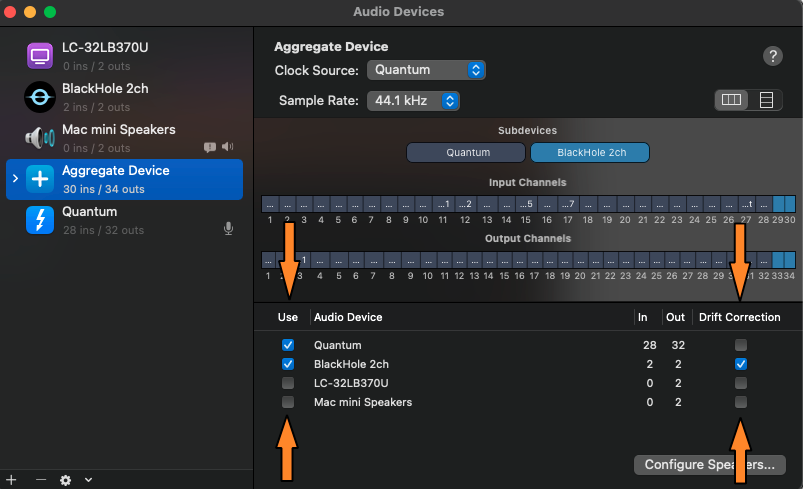
Task: Select the Quantum subdevice tab
Action: [x=466, y=153]
